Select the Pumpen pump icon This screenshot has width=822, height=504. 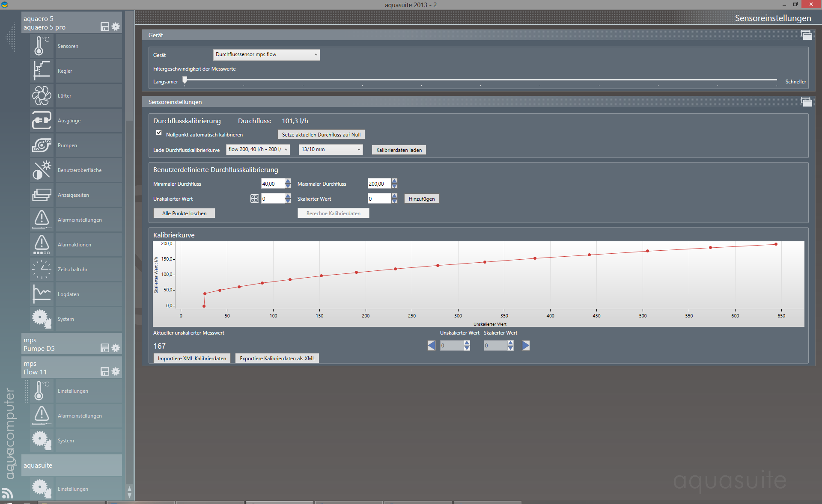(41, 145)
